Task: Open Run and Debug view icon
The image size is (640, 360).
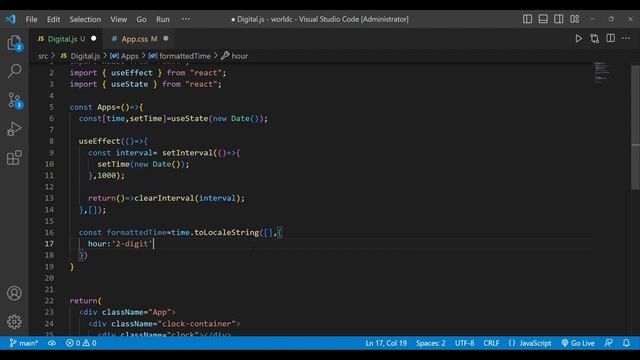Action: click(x=14, y=129)
